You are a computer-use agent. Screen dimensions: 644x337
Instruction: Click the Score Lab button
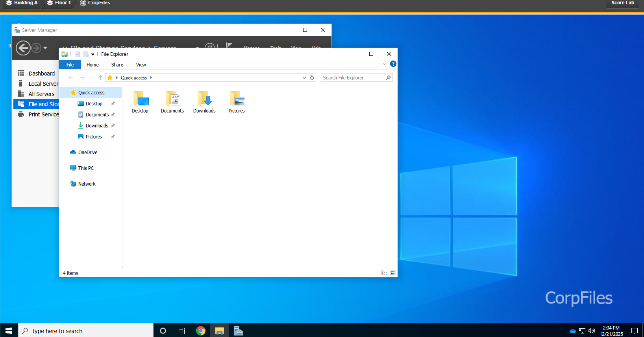(623, 3)
